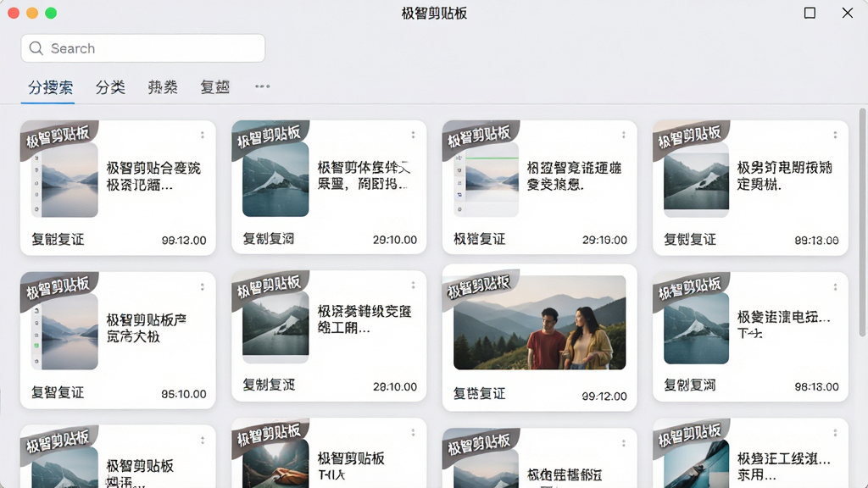
Task: Open the three-dot overflow next to the tabs
Action: [263, 86]
